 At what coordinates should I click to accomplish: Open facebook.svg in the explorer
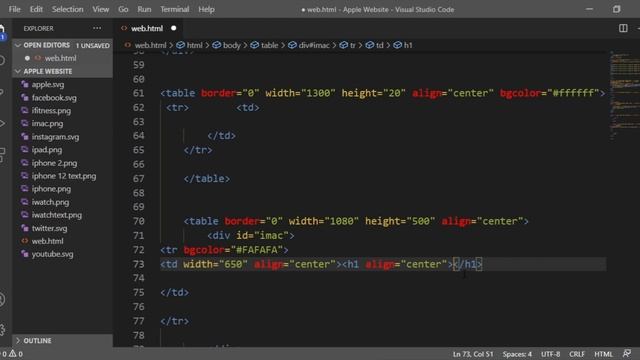(x=62, y=98)
